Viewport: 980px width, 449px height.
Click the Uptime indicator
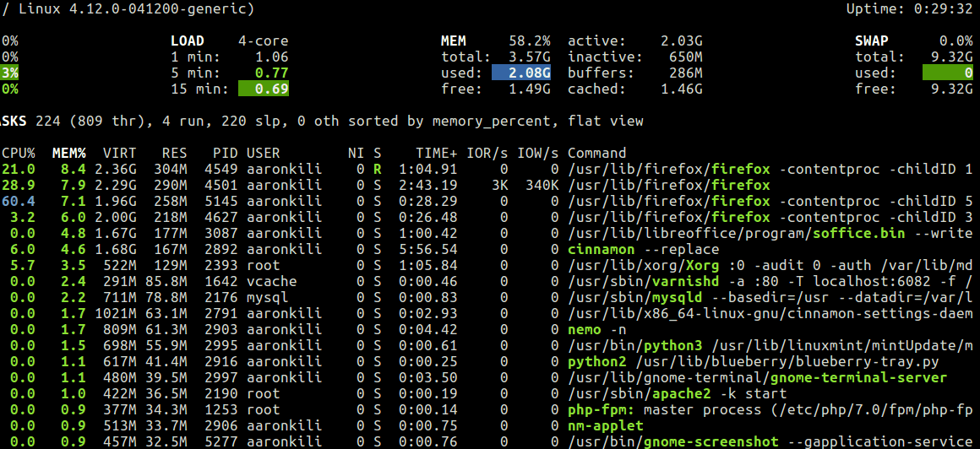click(x=909, y=8)
